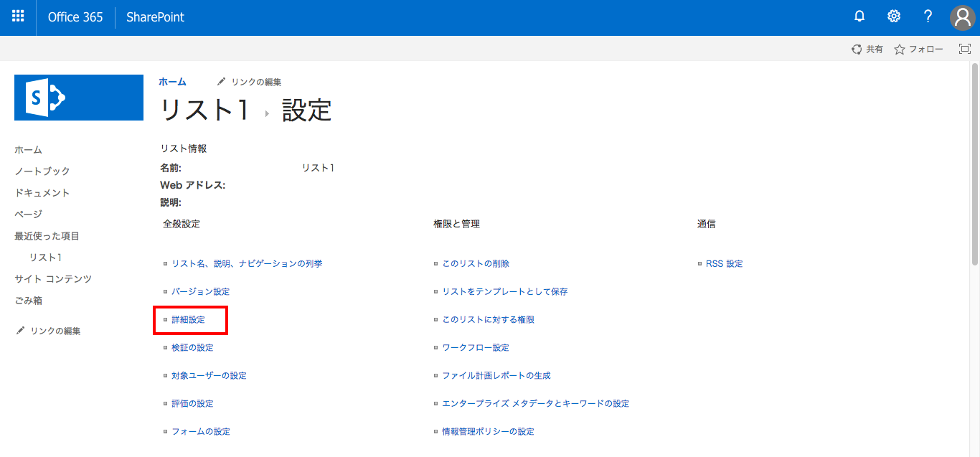Enter focus mode with the fullscreen icon
Image resolution: width=980 pixels, height=457 pixels.
click(964, 48)
